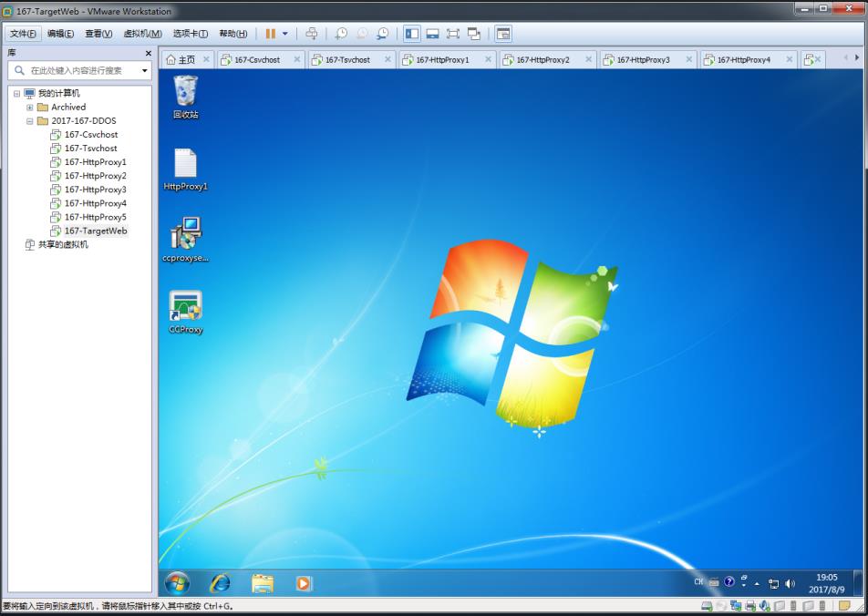
Task: Enter full screen mode from the toolbar
Action: point(453,34)
